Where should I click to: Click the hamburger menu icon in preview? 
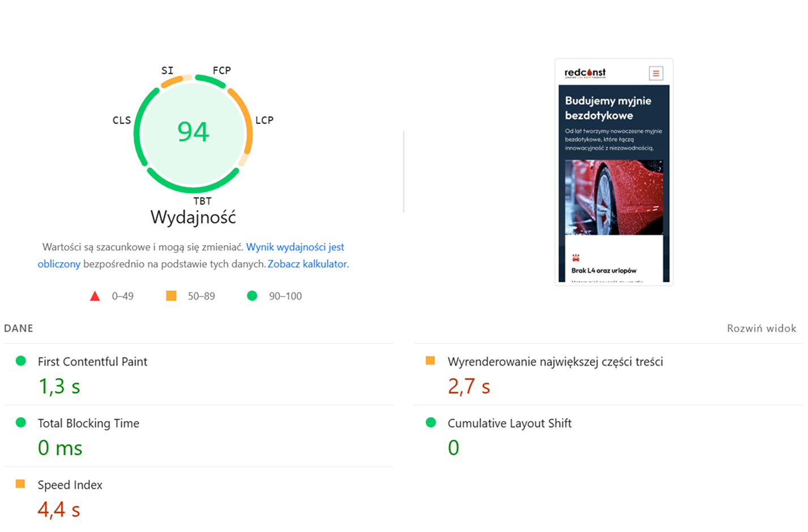tap(656, 73)
